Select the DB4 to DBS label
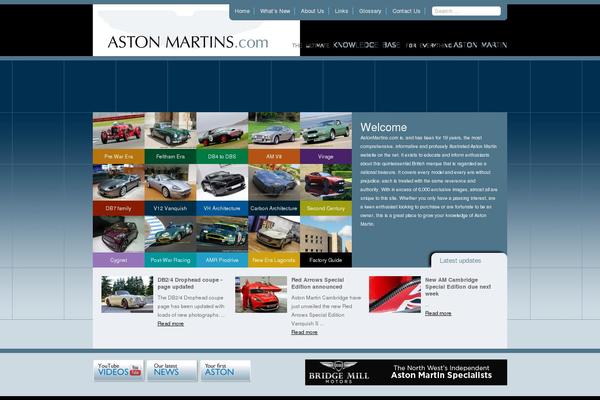This screenshot has height=400, width=600. [222, 157]
